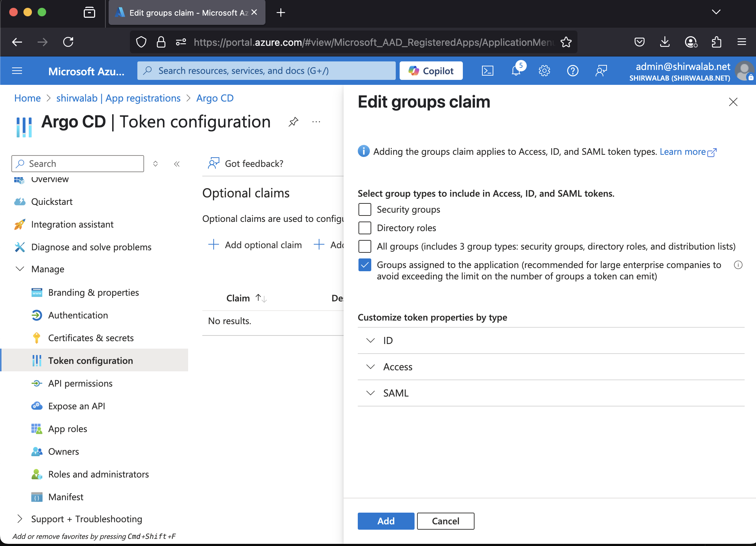Image resolution: width=756 pixels, height=546 pixels.
Task: Click the top bar Feedback icon
Action: tap(601, 71)
